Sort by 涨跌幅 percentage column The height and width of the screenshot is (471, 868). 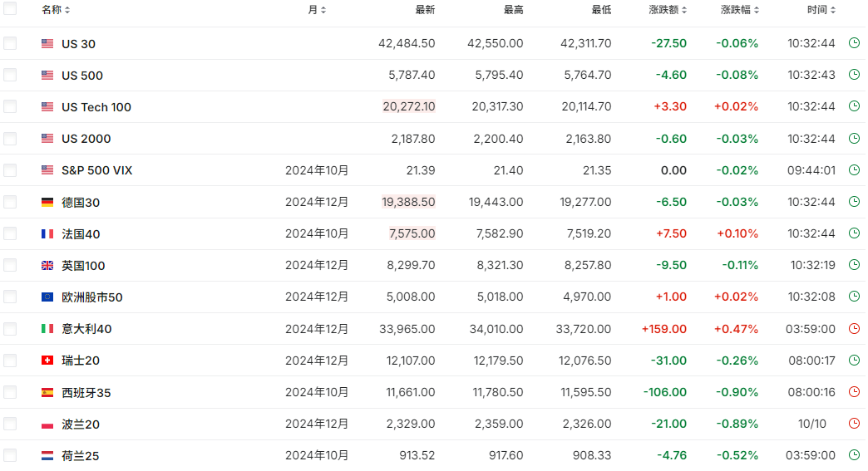(740, 10)
